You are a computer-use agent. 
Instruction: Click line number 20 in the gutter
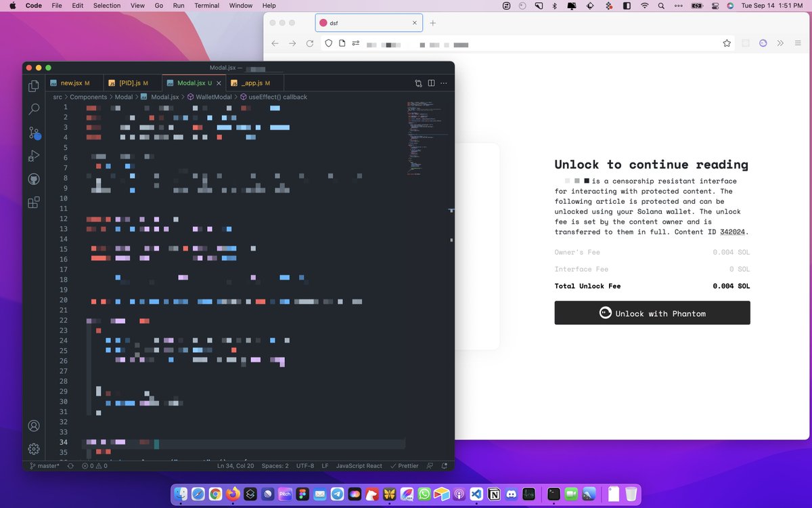coord(64,300)
